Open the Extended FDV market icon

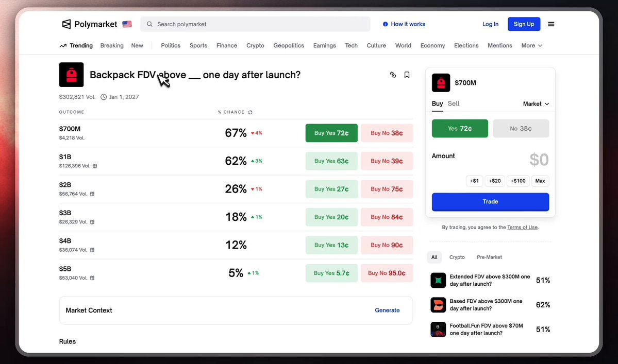(x=438, y=281)
